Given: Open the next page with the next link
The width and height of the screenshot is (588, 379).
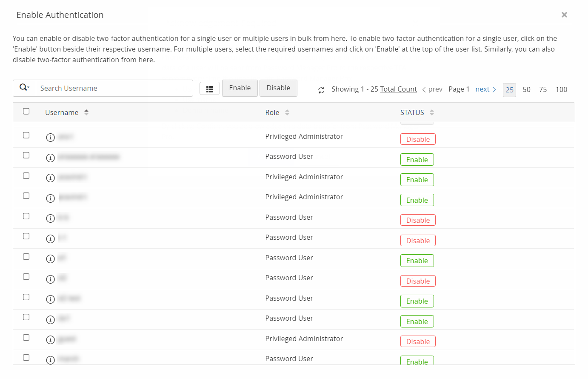Looking at the screenshot, I should (x=483, y=89).
